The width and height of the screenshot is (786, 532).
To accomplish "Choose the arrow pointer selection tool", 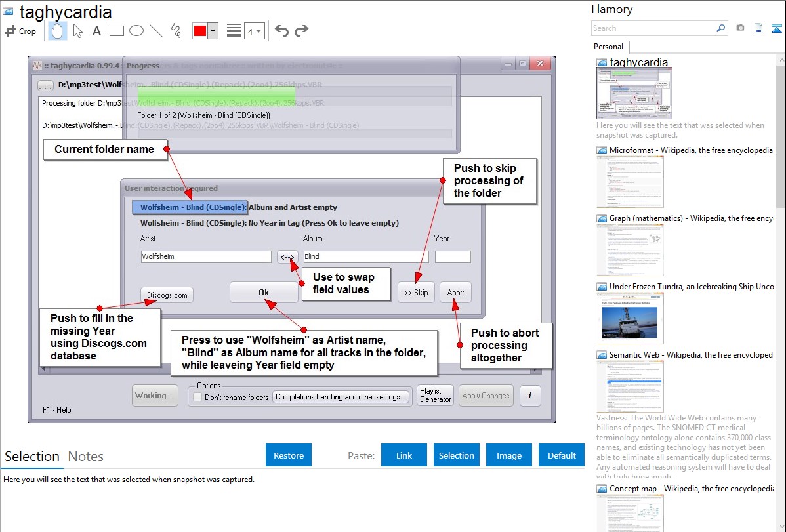I will click(77, 31).
